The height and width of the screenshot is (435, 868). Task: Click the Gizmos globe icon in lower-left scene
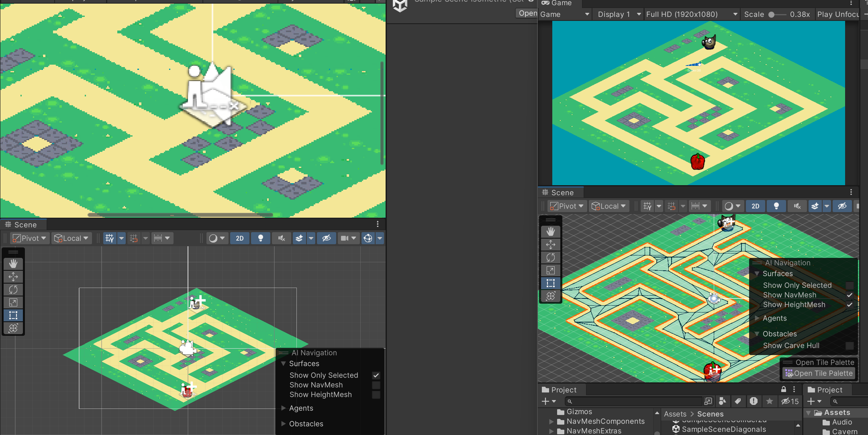368,238
